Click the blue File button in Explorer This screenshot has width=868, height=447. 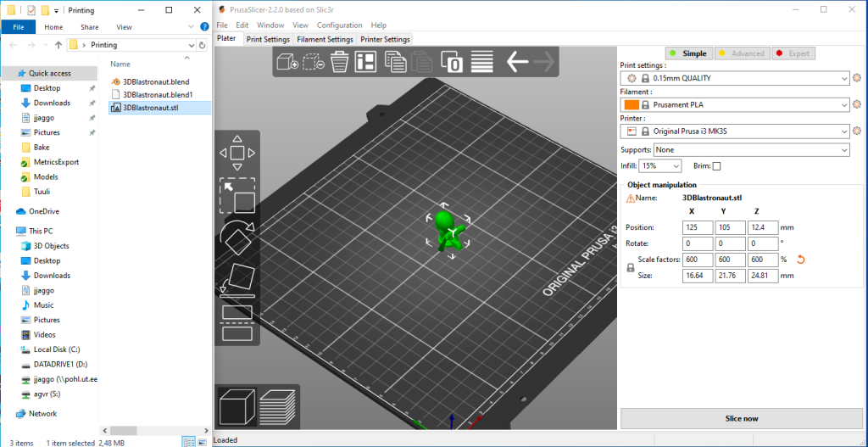19,26
